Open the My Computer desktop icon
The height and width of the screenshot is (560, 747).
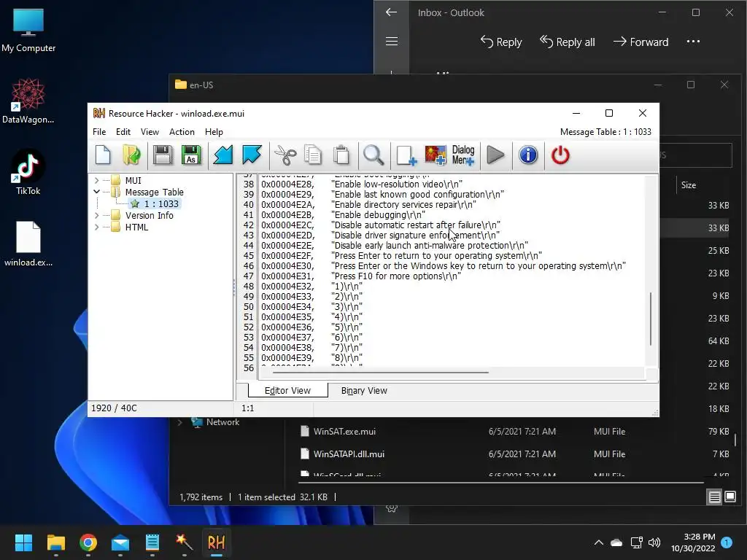28,31
